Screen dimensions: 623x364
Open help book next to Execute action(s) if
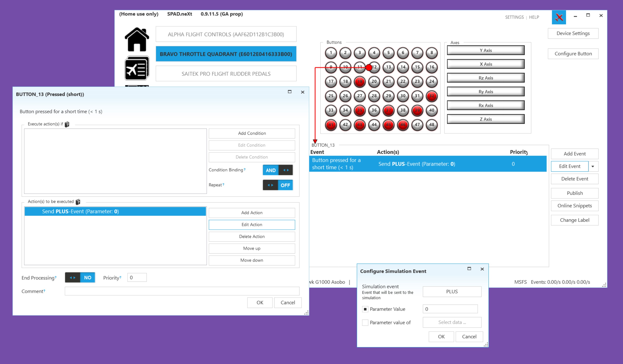[67, 124]
